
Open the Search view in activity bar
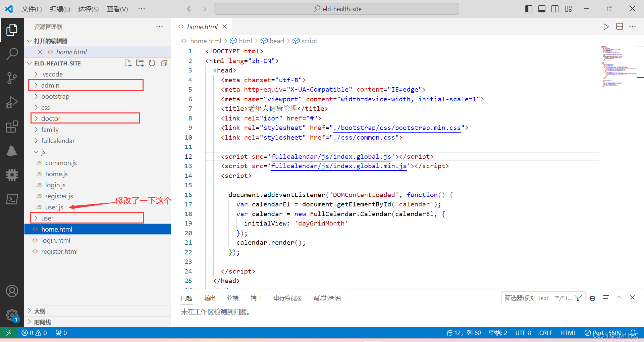12,54
